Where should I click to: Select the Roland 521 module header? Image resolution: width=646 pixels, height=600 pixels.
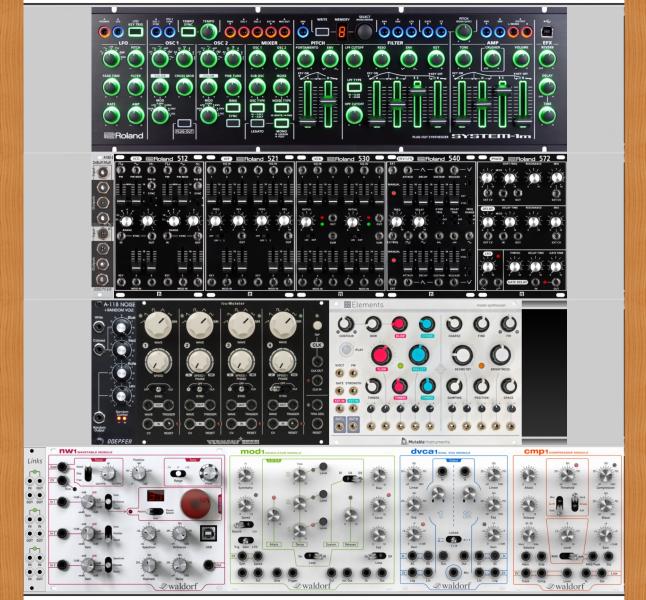pyautogui.click(x=250, y=158)
